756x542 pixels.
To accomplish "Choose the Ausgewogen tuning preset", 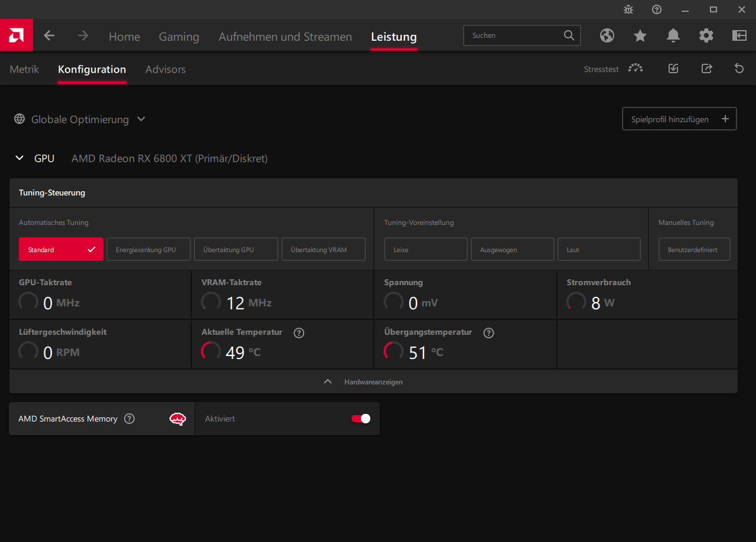I will coord(513,249).
